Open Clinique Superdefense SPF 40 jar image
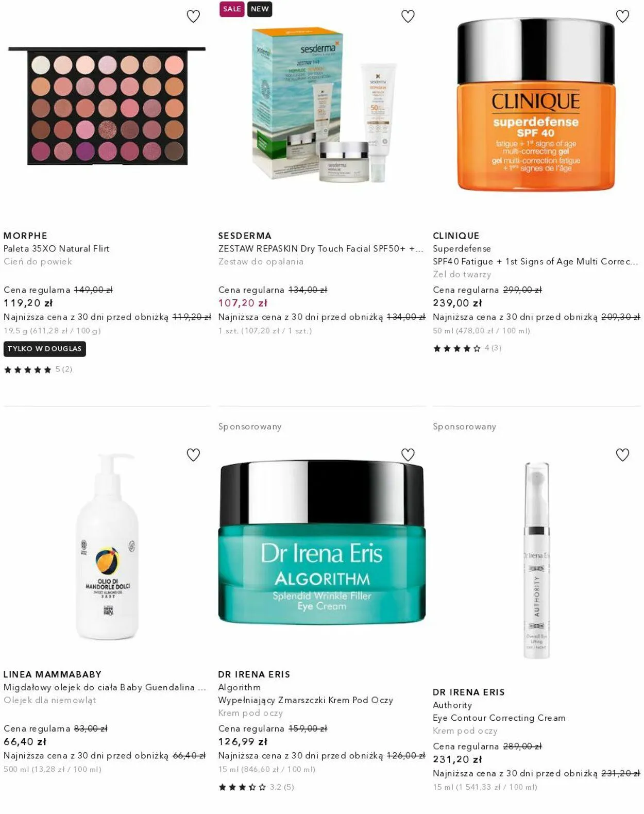644x814 pixels. 536,105
